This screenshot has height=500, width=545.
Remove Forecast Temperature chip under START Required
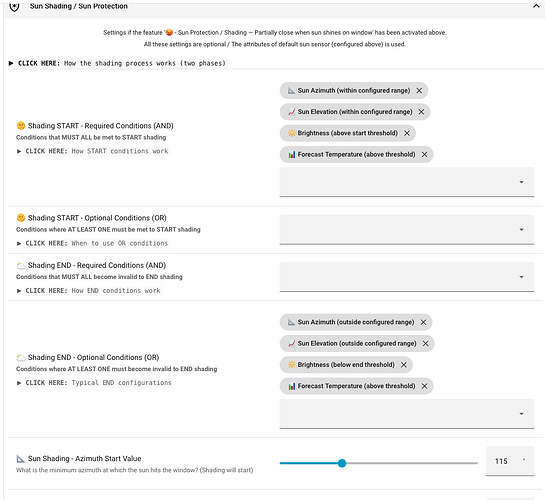pyautogui.click(x=424, y=155)
